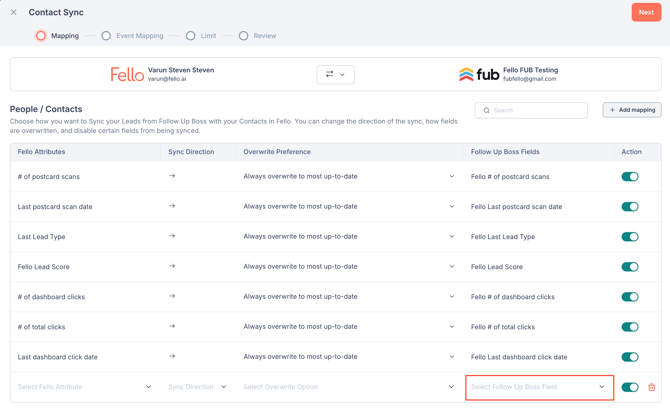Viewport: 670px width, 411px height.
Task: Expand the Select Fello Attribute dropdown
Action: 85,387
